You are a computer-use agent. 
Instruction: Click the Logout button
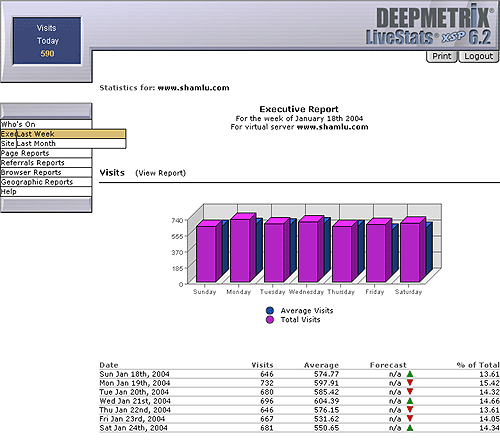click(479, 56)
